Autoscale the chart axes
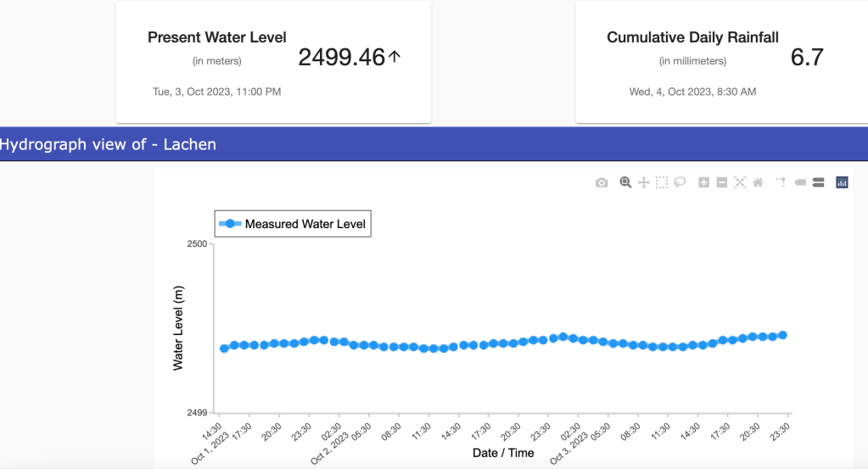The height and width of the screenshot is (469, 868). (740, 182)
